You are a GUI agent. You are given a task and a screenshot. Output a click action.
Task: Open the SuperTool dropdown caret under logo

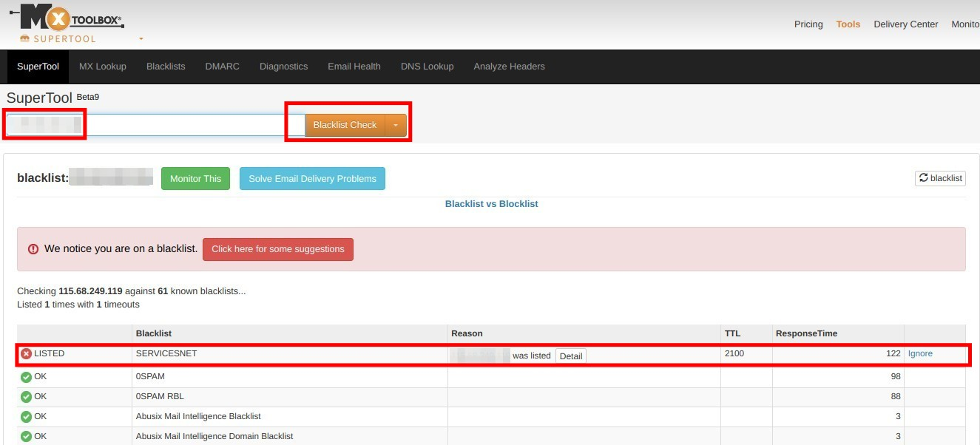pos(141,39)
